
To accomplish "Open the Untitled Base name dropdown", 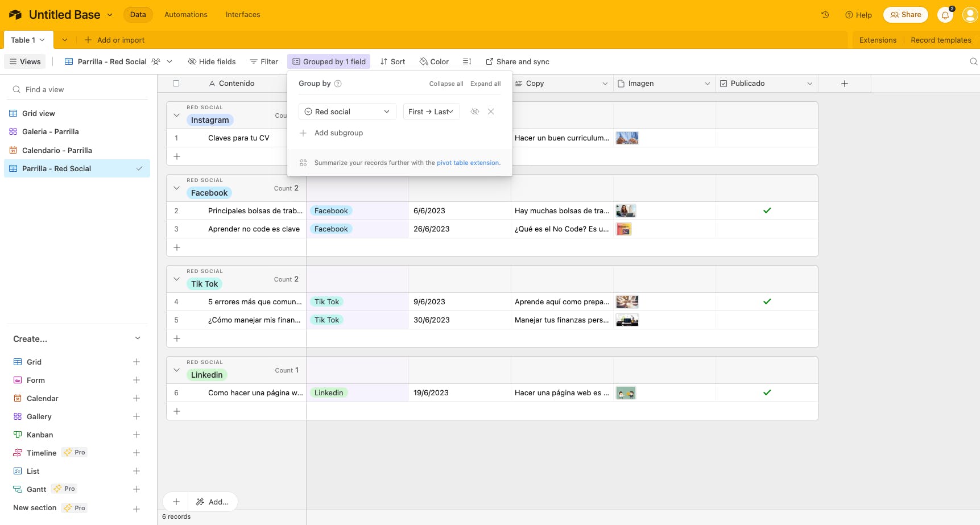I will click(x=110, y=15).
